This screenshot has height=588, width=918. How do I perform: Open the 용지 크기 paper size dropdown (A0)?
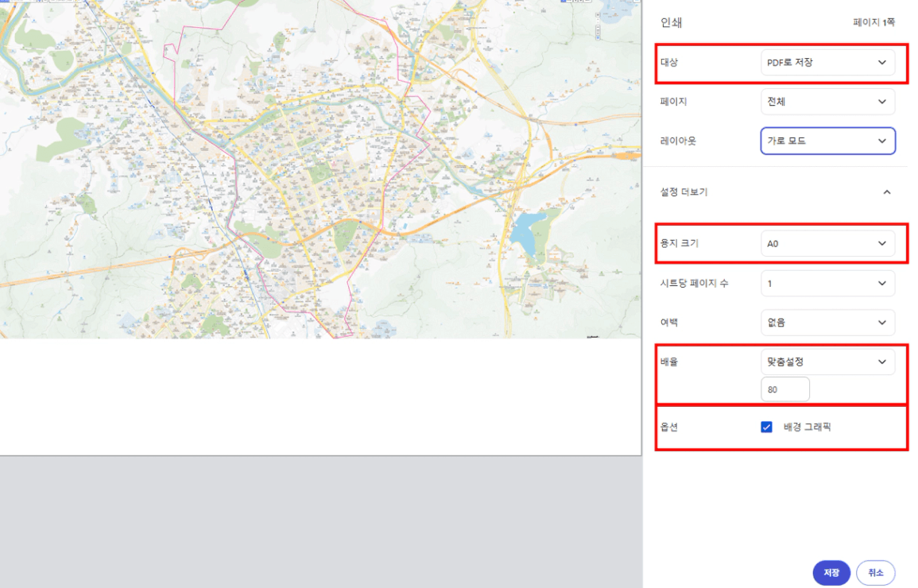[x=827, y=244]
